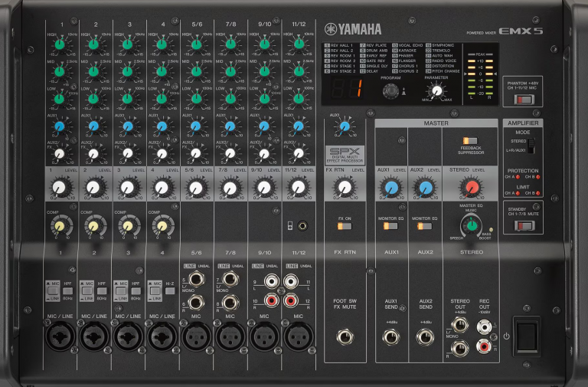Click channel 1 LEVEL white knob
The height and width of the screenshot is (387, 588).
click(59, 188)
